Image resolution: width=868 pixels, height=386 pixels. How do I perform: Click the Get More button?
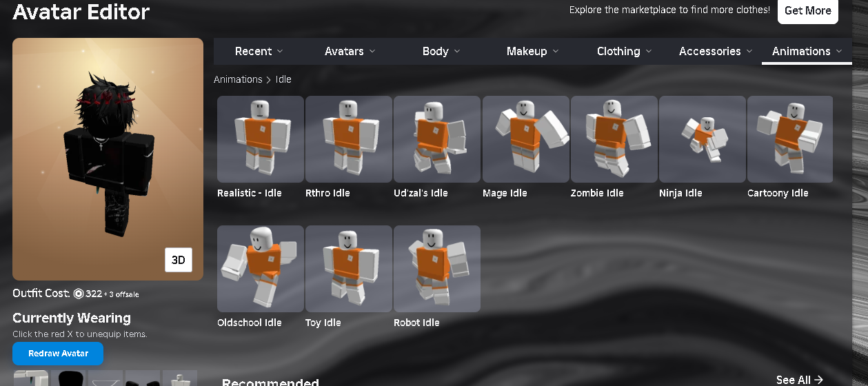808,10
